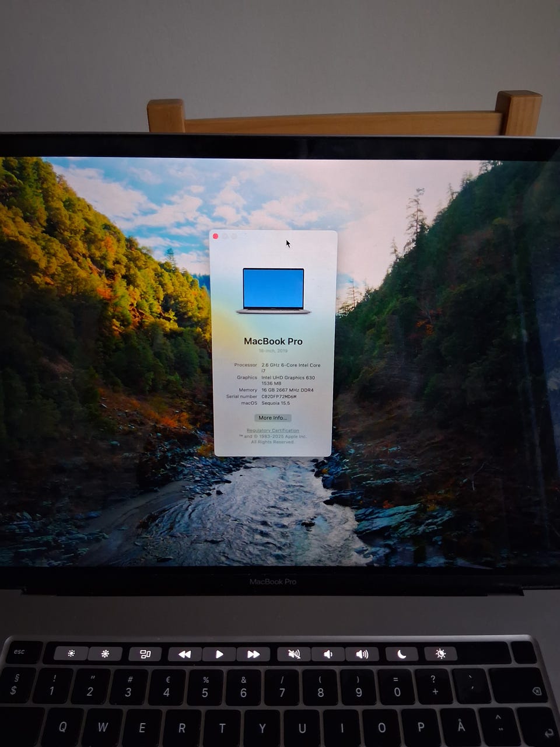Click the serial number "C02DFP72MD6M"

click(x=279, y=396)
